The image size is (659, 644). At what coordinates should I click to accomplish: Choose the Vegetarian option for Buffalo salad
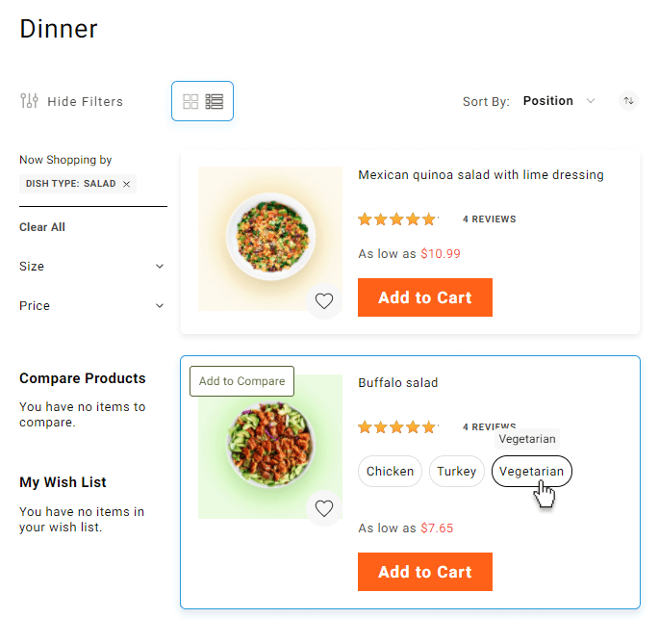click(x=531, y=472)
